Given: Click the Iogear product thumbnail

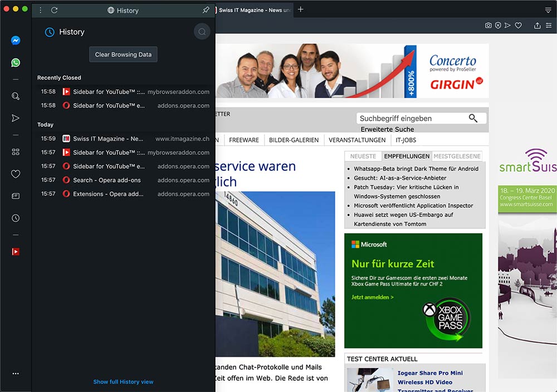Looking at the screenshot, I should [370, 380].
